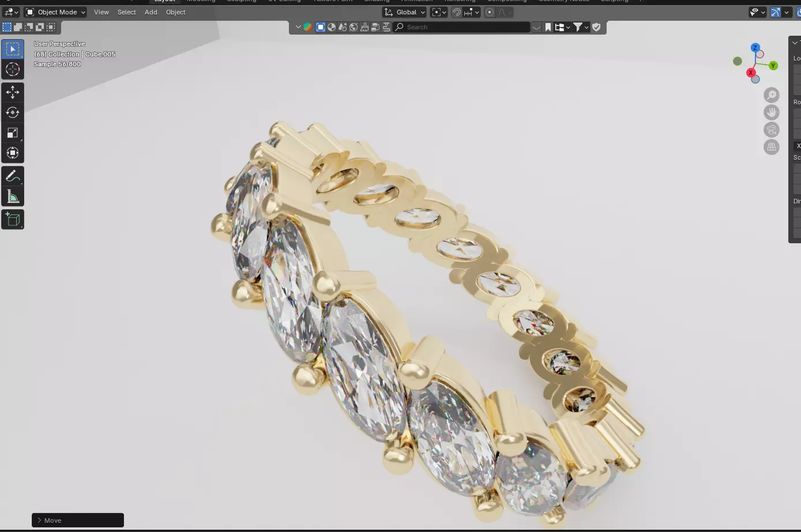The width and height of the screenshot is (801, 532).
Task: Click the hand pan view gizmo
Action: (x=772, y=112)
